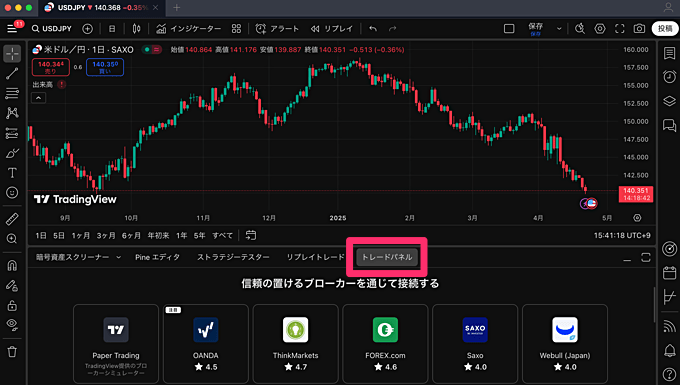Open indicator templates grid icon
The image size is (680, 385).
click(x=236, y=29)
